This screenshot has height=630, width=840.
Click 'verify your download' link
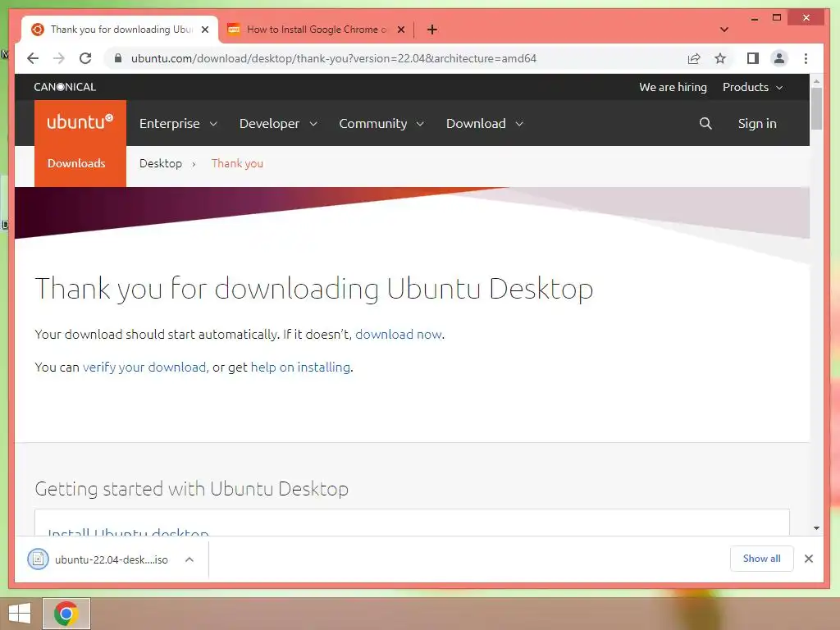pos(144,367)
